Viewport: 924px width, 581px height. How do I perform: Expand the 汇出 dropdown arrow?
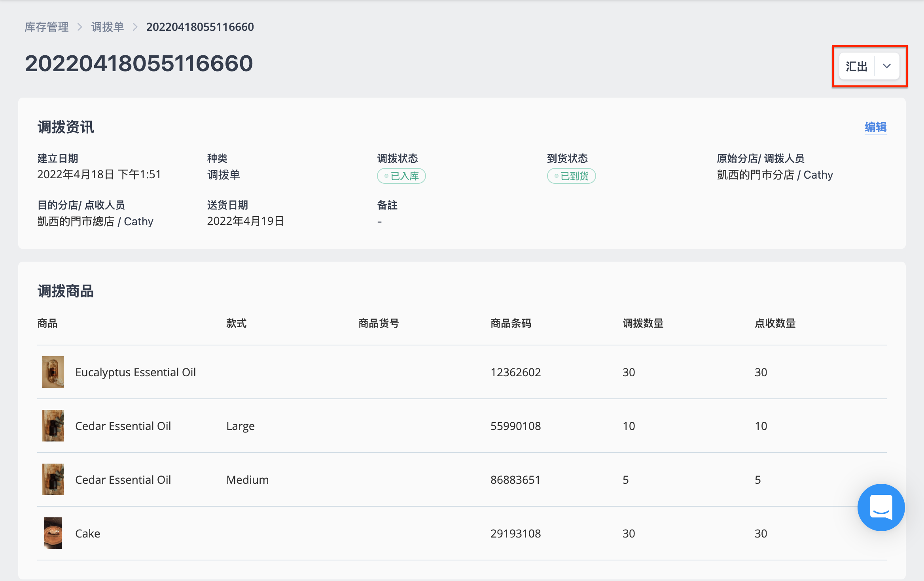coord(887,66)
